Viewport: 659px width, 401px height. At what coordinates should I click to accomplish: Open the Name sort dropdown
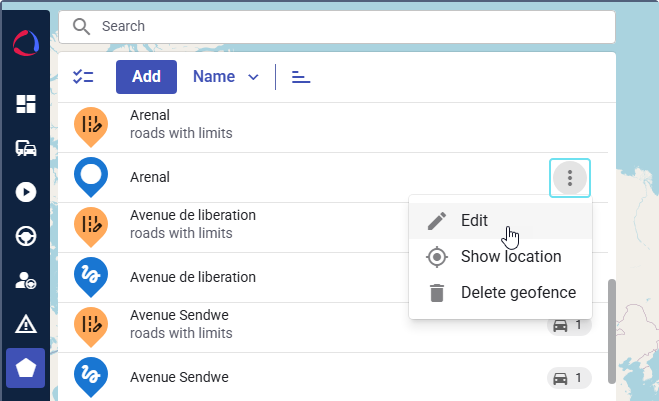pyautogui.click(x=226, y=77)
